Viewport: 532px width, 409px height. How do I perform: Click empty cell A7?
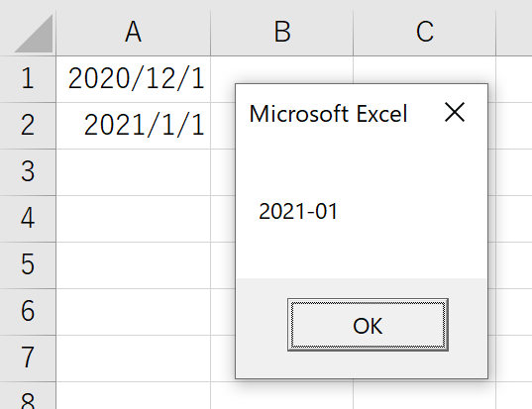[x=134, y=358]
